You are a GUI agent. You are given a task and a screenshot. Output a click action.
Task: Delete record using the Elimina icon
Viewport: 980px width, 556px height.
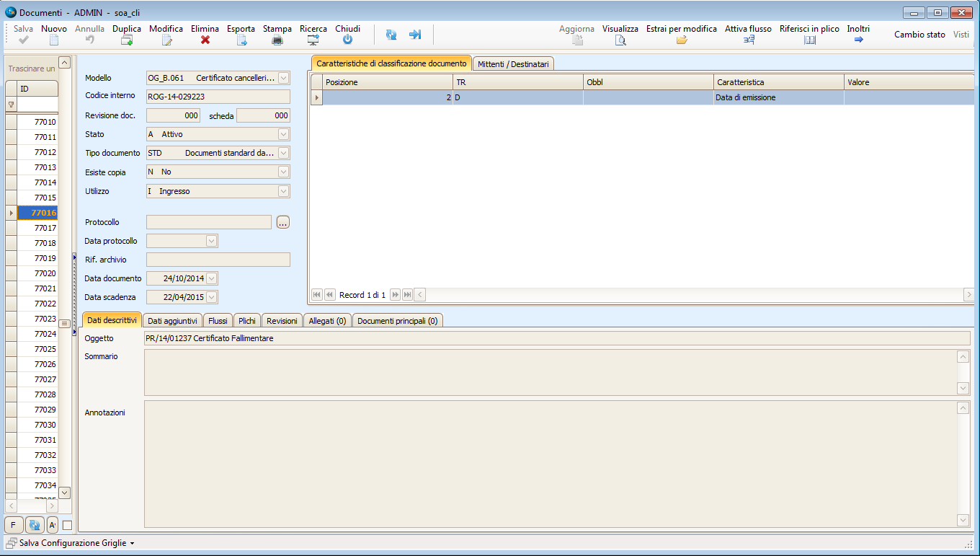[205, 40]
